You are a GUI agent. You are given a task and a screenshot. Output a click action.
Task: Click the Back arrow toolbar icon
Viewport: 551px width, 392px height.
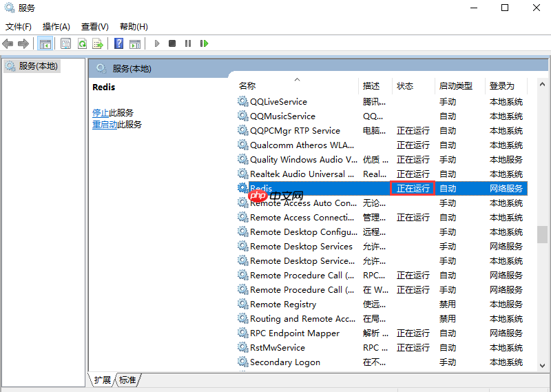[x=8, y=43]
